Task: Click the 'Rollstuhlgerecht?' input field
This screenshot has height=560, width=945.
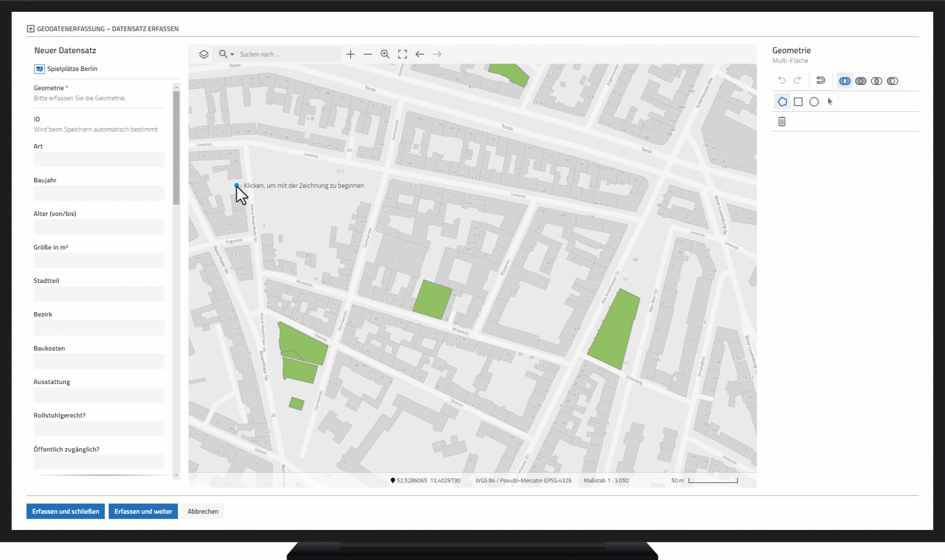Action: [99, 428]
